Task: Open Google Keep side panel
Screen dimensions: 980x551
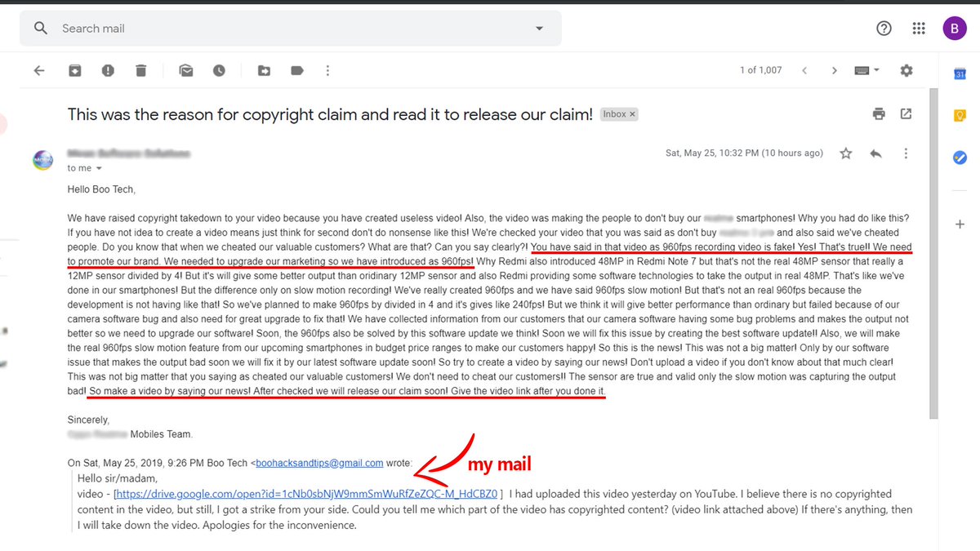Action: pyautogui.click(x=960, y=116)
